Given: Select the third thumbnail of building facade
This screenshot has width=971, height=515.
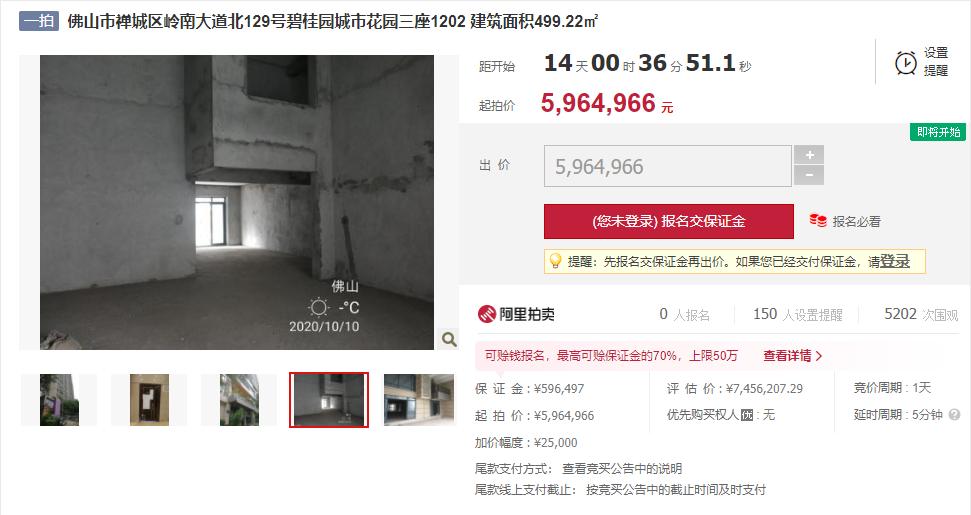Looking at the screenshot, I should point(239,400).
